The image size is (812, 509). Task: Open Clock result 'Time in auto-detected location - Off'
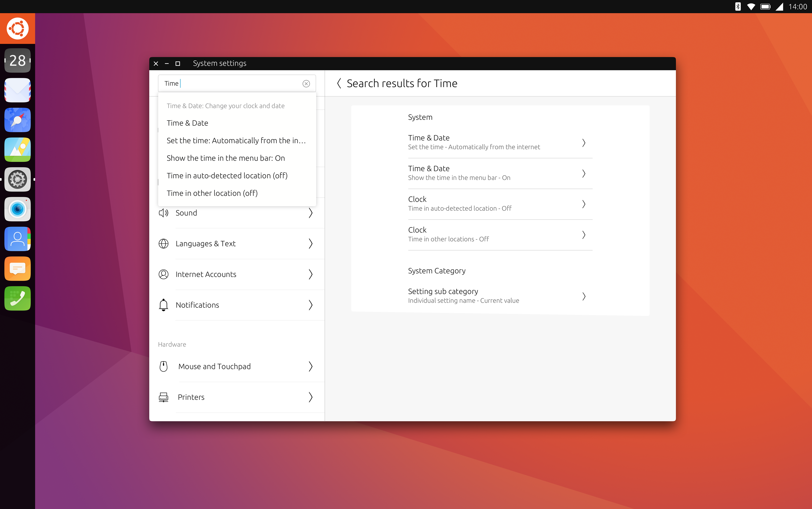[x=500, y=204]
